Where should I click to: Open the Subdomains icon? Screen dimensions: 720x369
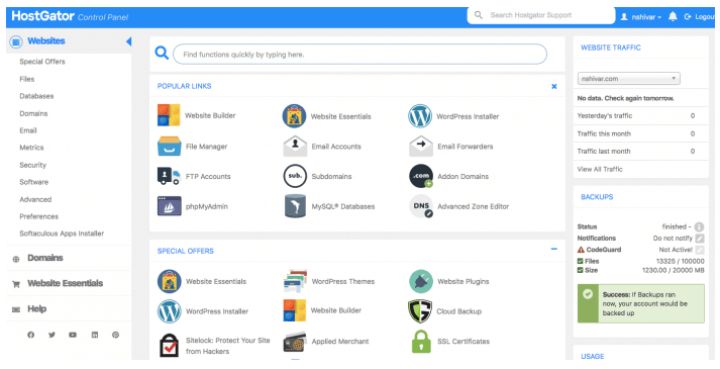pos(295,176)
